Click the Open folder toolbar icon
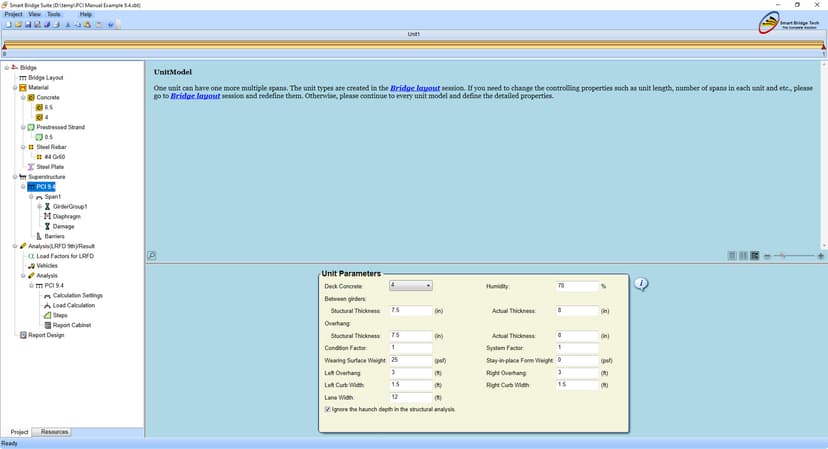Image resolution: width=828 pixels, height=449 pixels. (x=18, y=24)
